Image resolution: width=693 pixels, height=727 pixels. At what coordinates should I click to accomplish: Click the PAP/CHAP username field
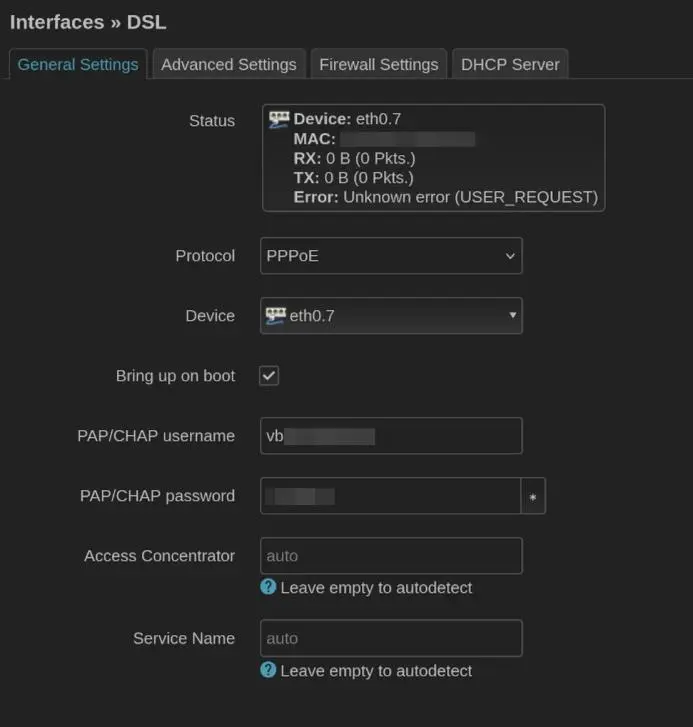[391, 436]
